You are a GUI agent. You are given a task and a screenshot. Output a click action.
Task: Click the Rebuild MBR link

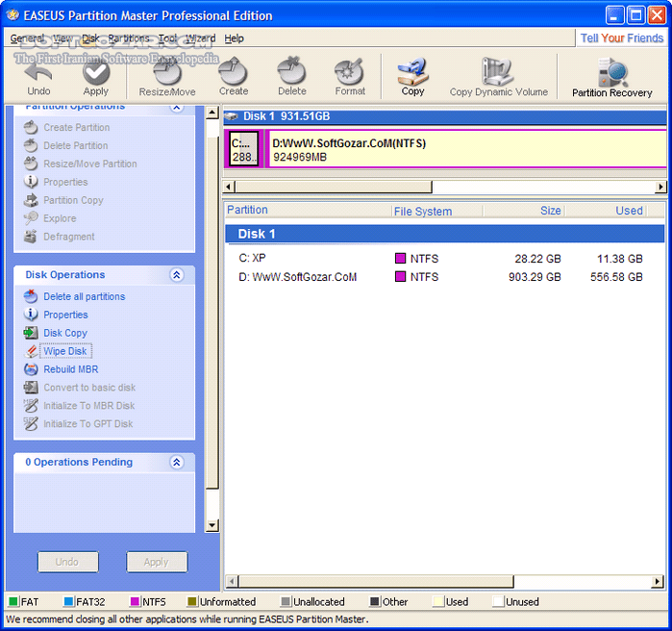click(71, 369)
